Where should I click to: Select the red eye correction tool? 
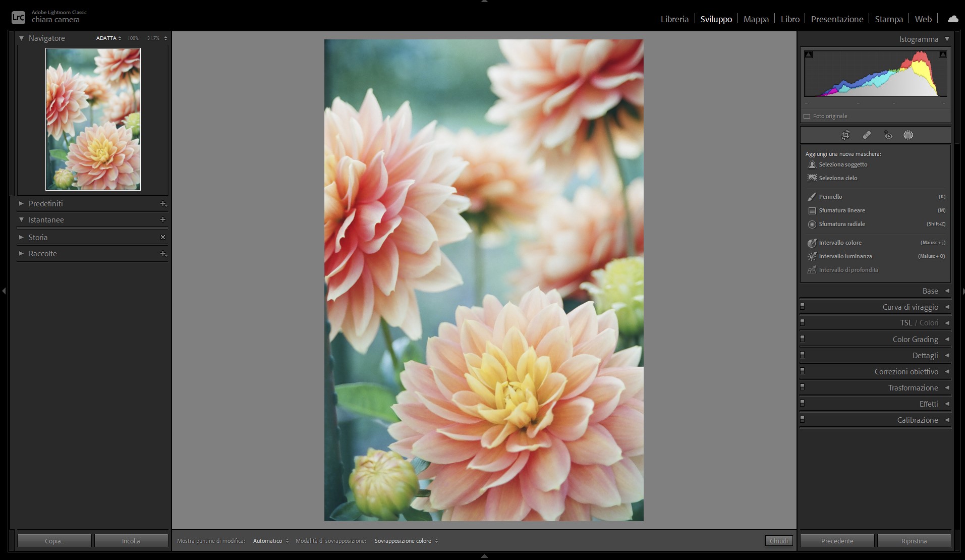pos(888,135)
